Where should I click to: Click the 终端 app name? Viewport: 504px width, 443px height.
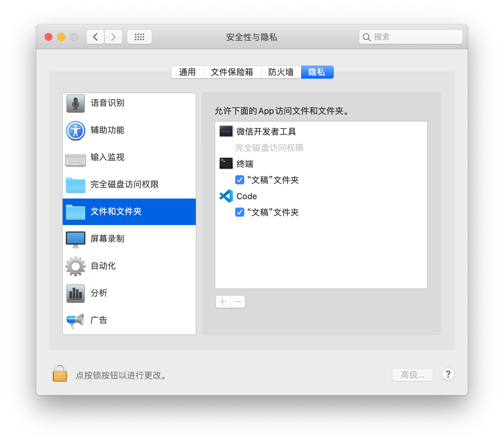(245, 164)
